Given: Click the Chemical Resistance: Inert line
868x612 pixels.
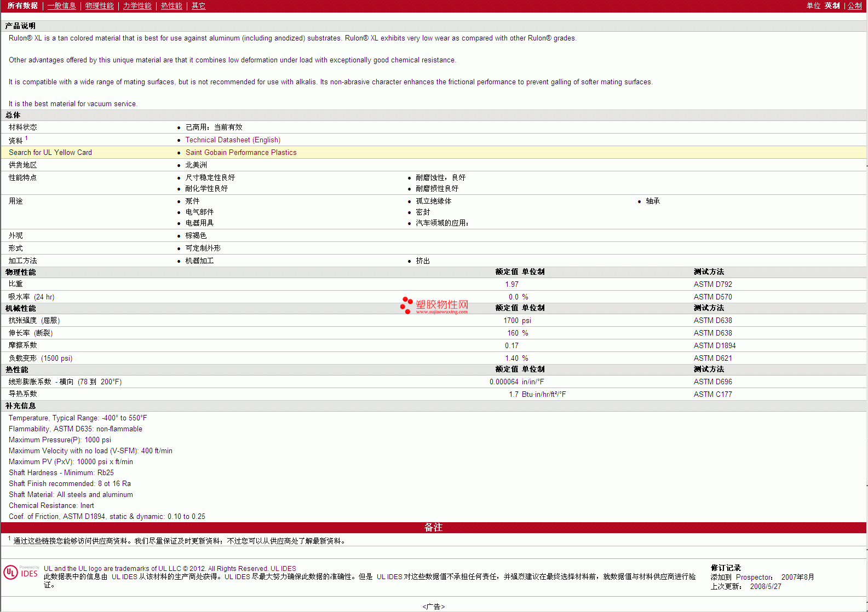Looking at the screenshot, I should pos(51,506).
